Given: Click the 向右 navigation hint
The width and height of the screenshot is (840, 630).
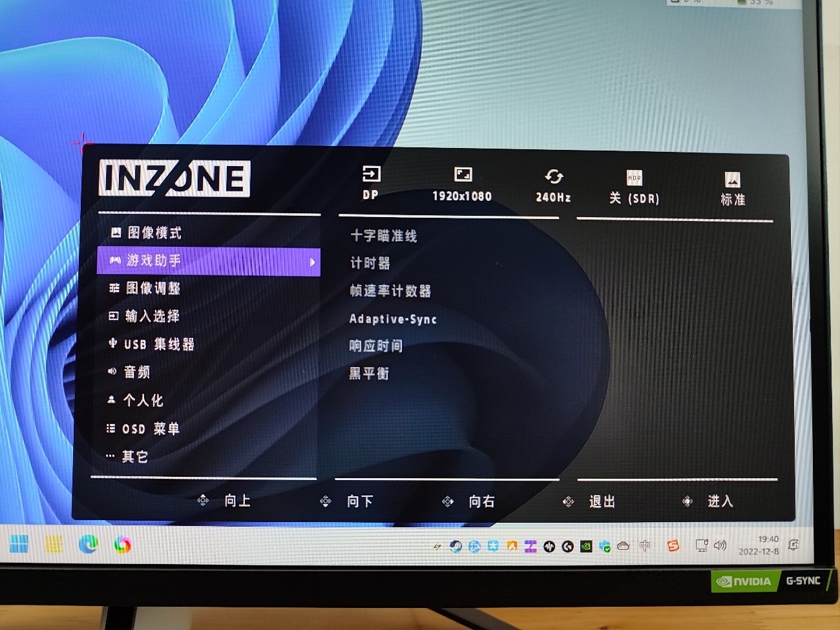Looking at the screenshot, I should 468,501.
